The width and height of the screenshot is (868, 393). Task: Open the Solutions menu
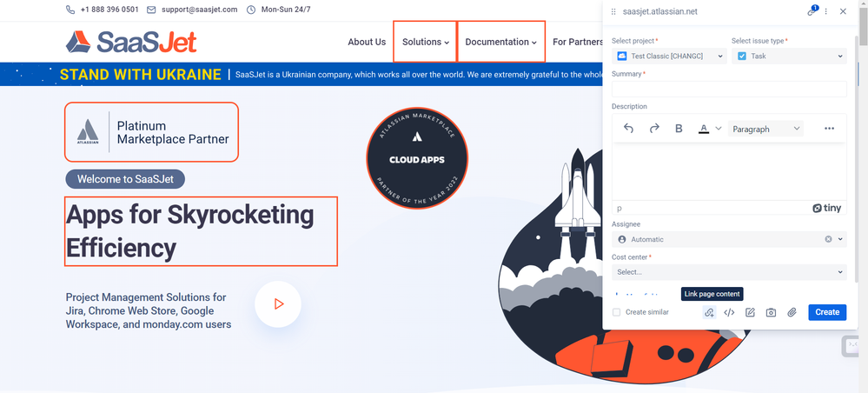click(x=425, y=42)
